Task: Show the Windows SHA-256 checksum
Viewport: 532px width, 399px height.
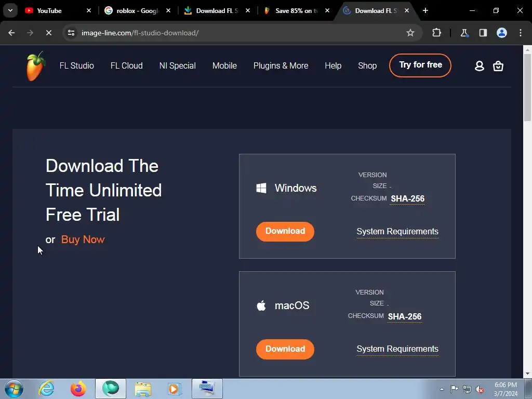Action: point(407,199)
